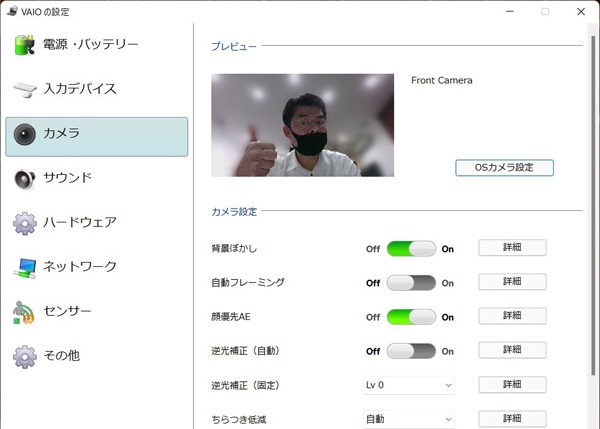Open the ネットワーク settings
The height and width of the screenshot is (429, 600).
(x=97, y=268)
